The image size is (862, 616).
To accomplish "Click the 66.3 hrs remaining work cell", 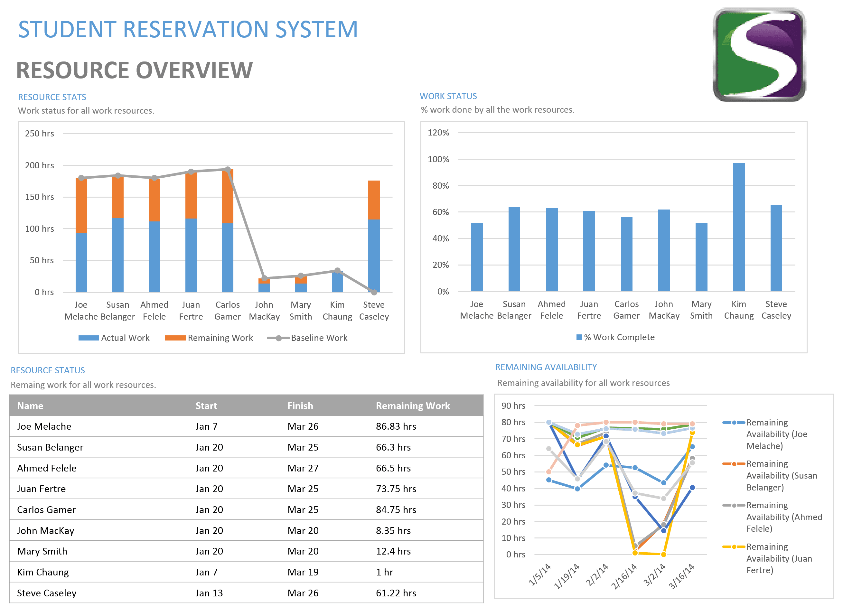I will [x=393, y=447].
